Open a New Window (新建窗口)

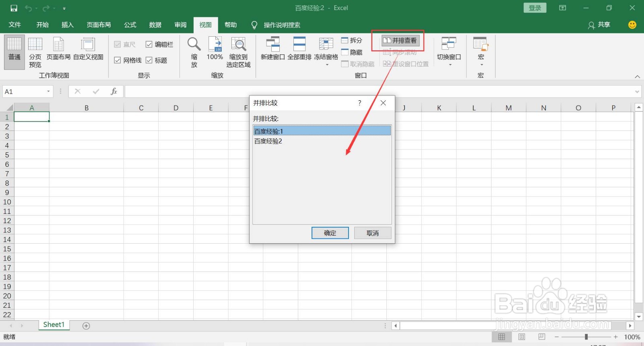click(x=273, y=49)
